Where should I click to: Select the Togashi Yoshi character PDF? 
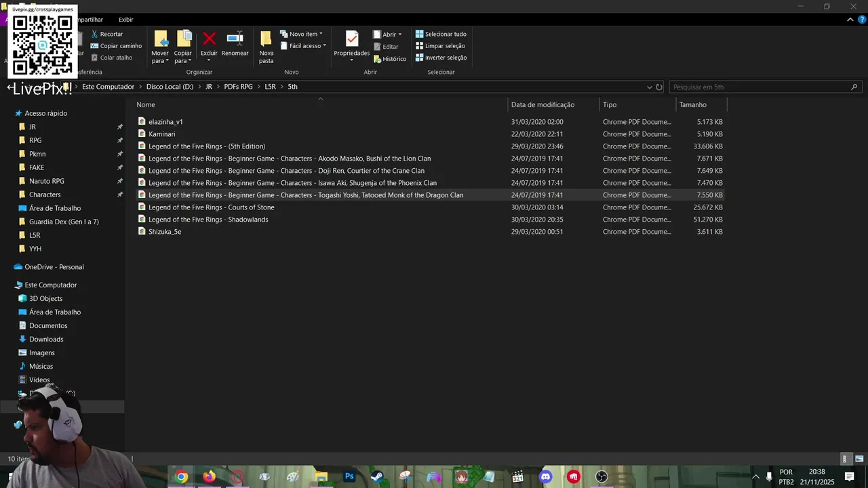click(x=306, y=195)
